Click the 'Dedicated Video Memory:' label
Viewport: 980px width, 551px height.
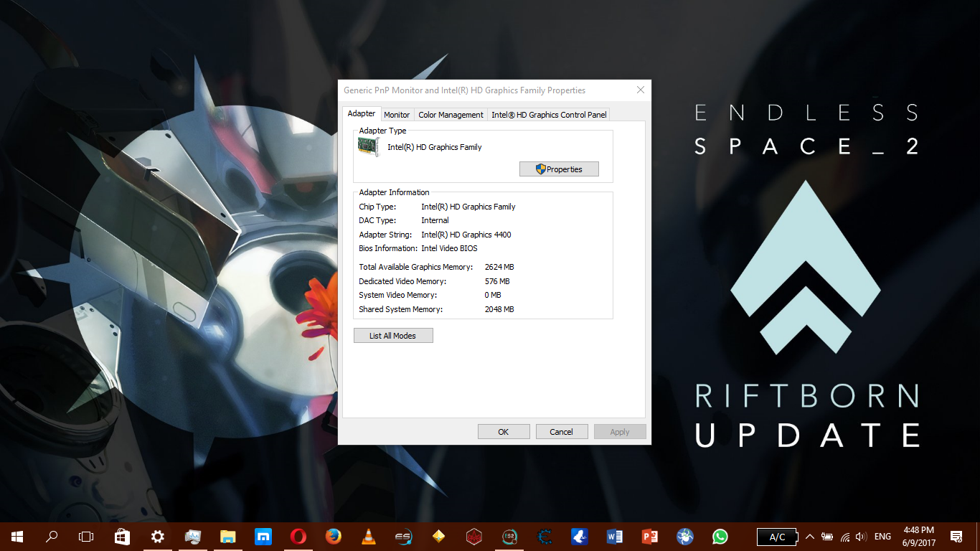[x=402, y=281]
